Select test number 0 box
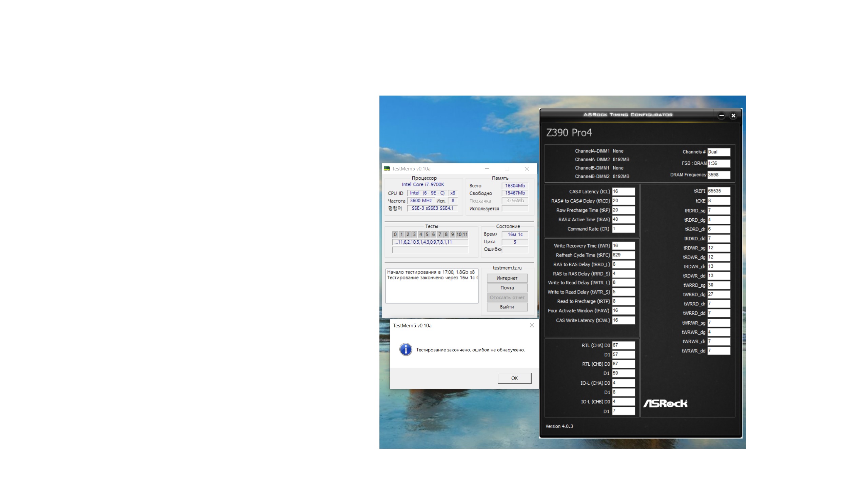This screenshot has width=868, height=488. point(395,235)
